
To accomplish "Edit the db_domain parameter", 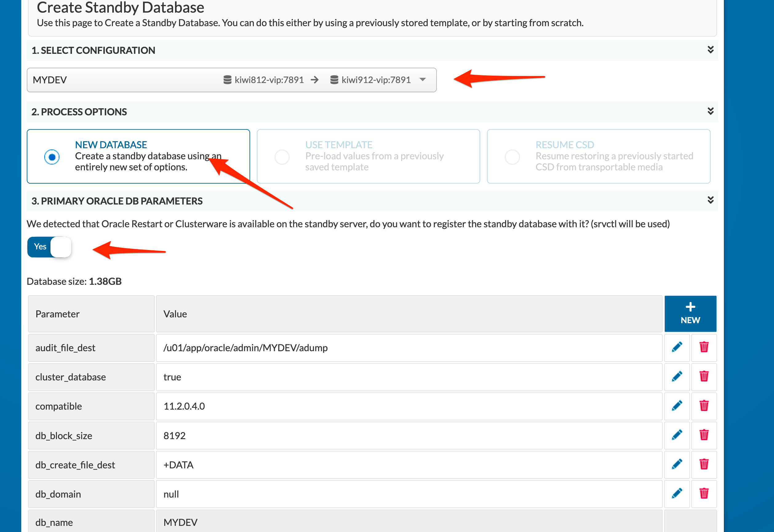I will pyautogui.click(x=676, y=494).
